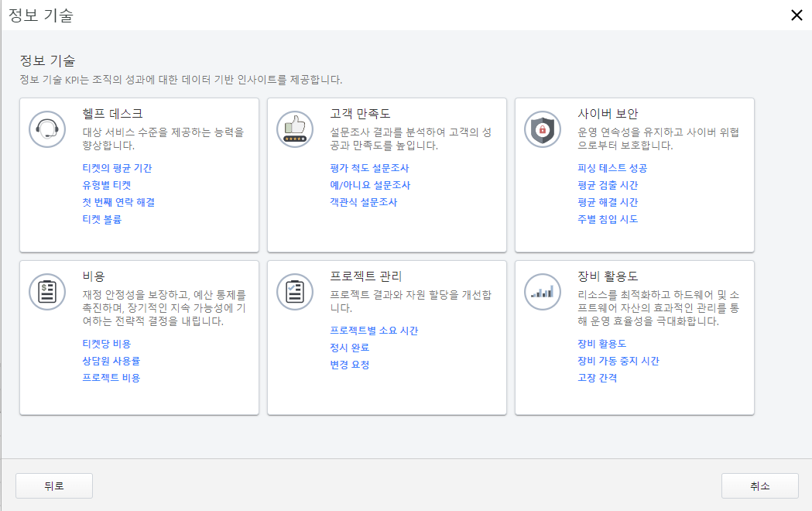
Task: Click the dollar document icon for 비용
Action: click(x=47, y=292)
